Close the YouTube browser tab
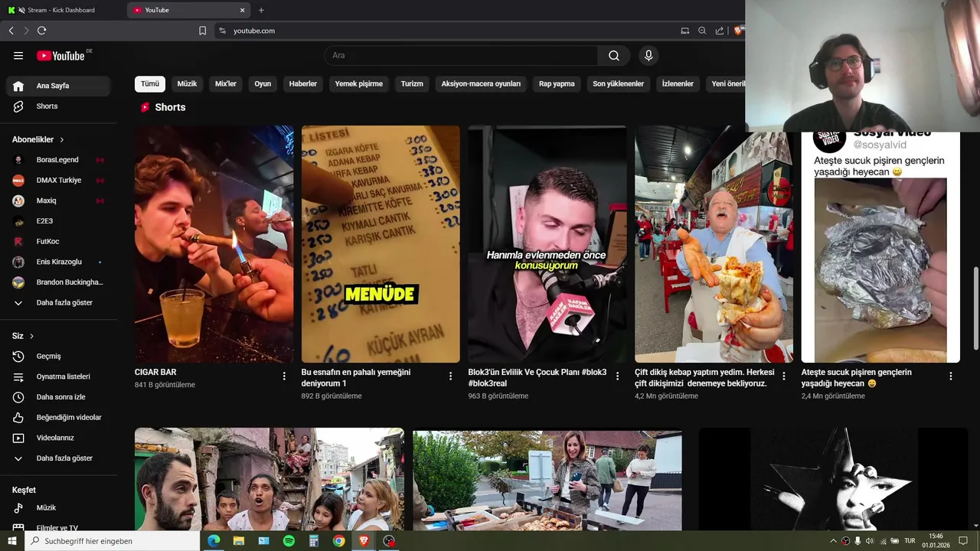The height and width of the screenshot is (551, 980). 243,10
